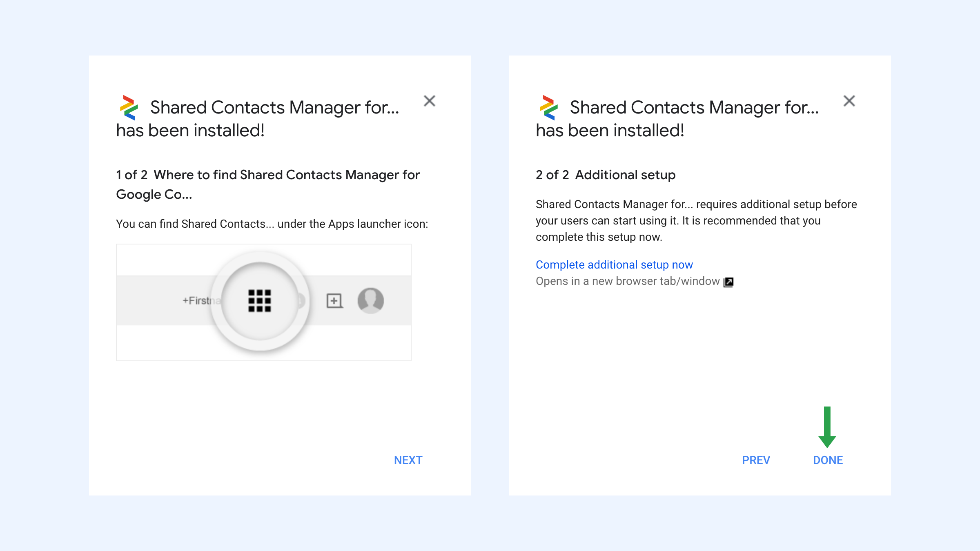Click the user avatar in illustration
The image size is (980, 551).
point(370,301)
